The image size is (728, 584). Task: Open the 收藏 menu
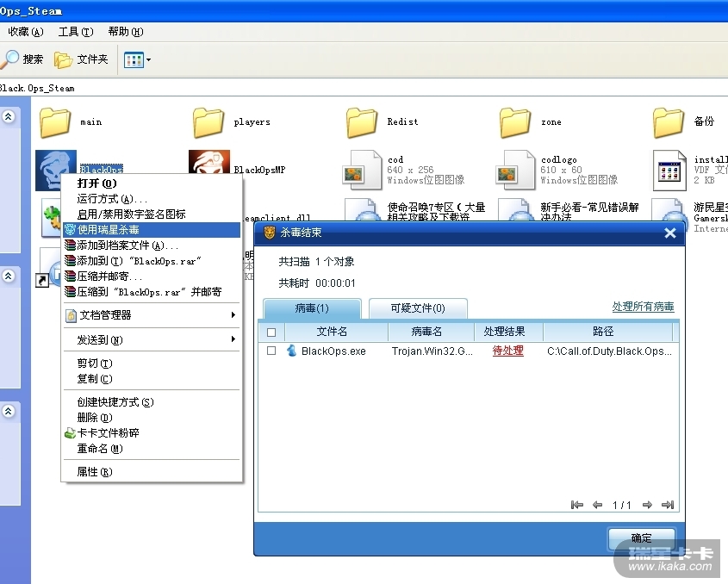point(26,32)
